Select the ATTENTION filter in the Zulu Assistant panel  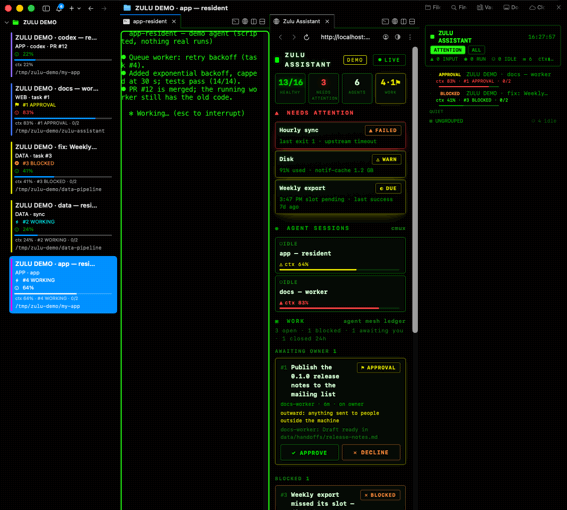tap(448, 50)
